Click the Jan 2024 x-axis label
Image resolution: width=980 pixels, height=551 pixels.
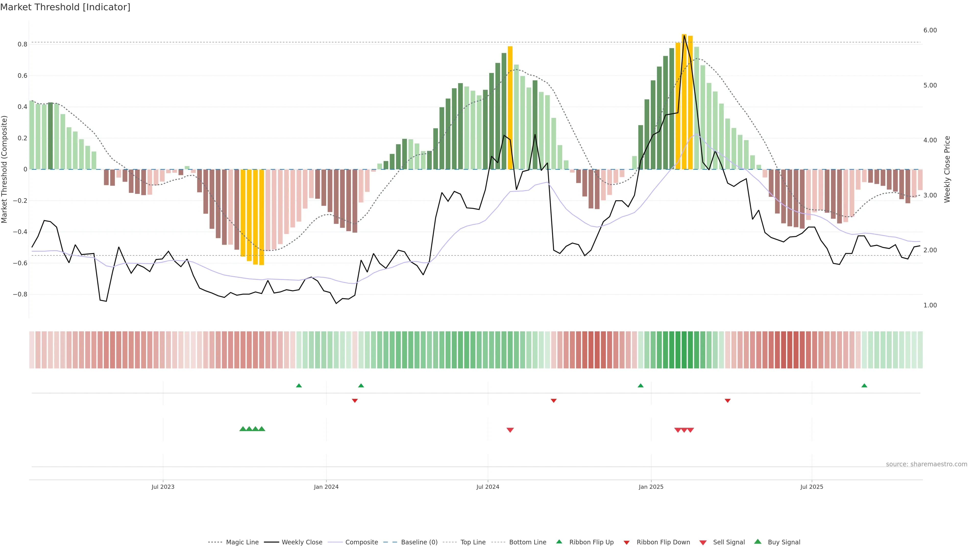(326, 487)
